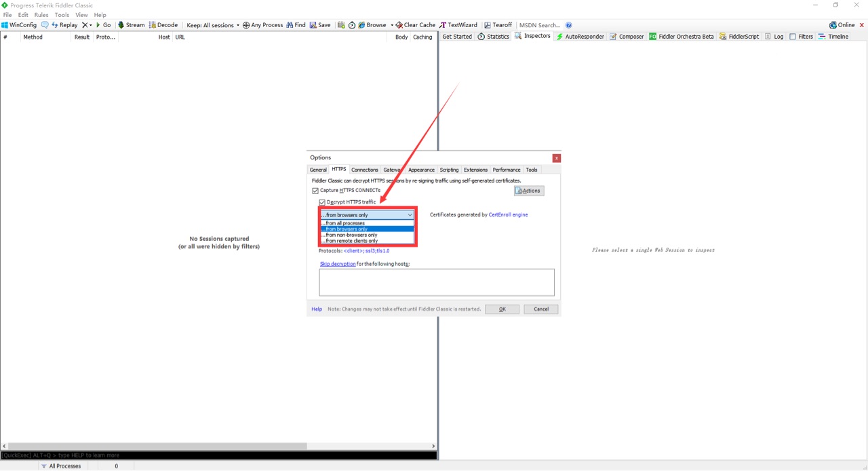
Task: Click the timer stopwatch toolbar icon
Action: click(352, 25)
